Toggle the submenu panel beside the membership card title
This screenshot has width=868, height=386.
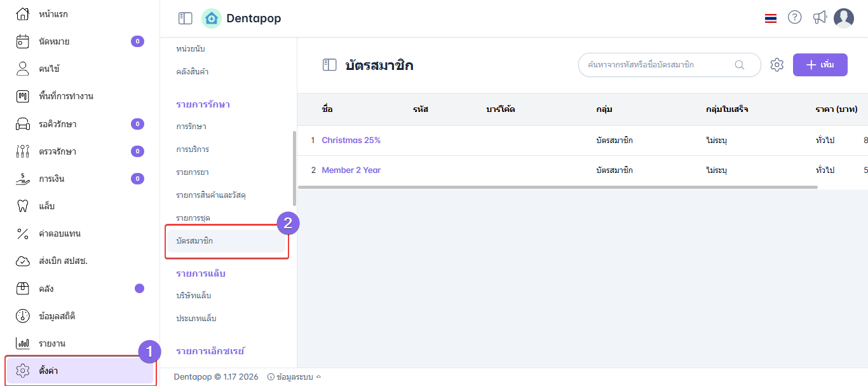coord(329,65)
